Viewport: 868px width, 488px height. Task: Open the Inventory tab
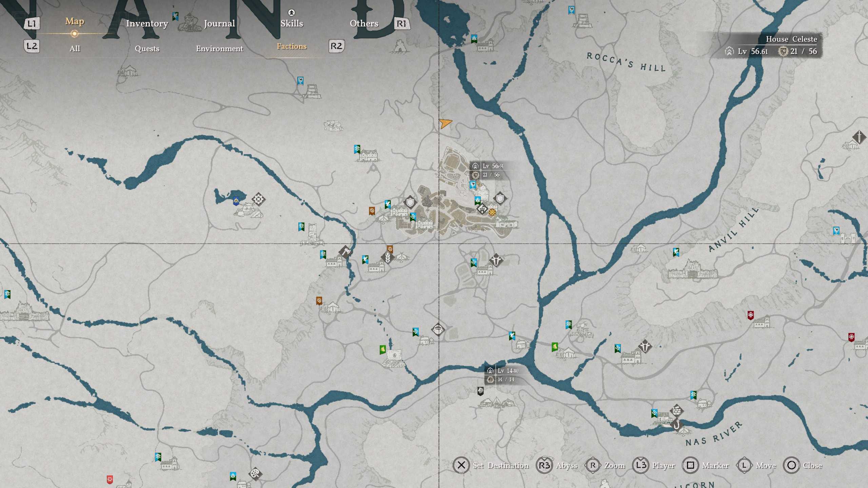[147, 23]
